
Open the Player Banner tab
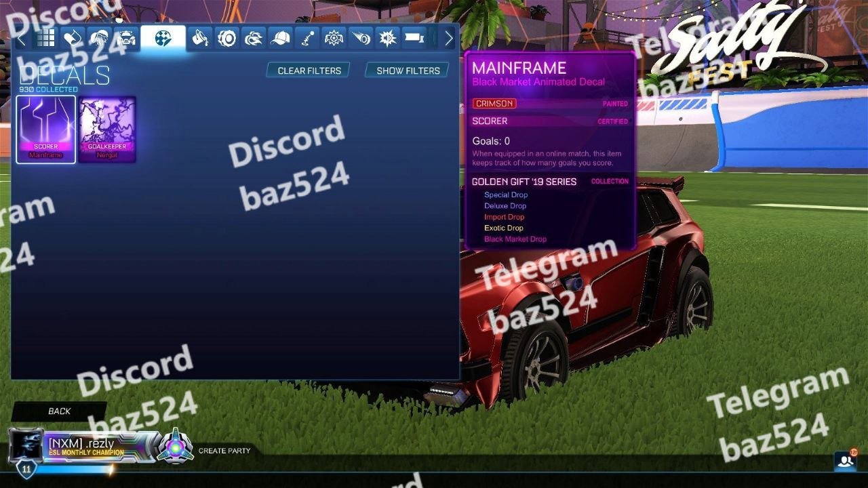tap(414, 39)
